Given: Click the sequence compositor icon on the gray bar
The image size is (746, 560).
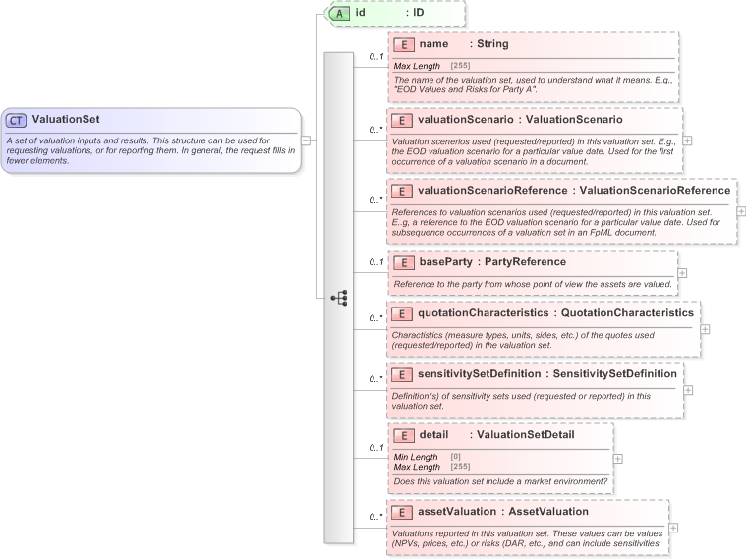Looking at the screenshot, I should coord(339,298).
